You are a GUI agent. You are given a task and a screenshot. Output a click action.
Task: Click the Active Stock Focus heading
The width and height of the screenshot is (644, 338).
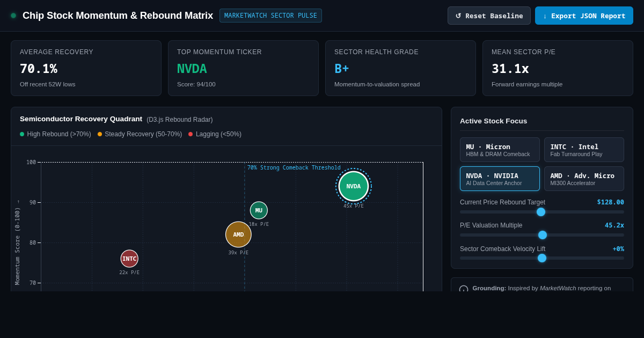pyautogui.click(x=493, y=121)
